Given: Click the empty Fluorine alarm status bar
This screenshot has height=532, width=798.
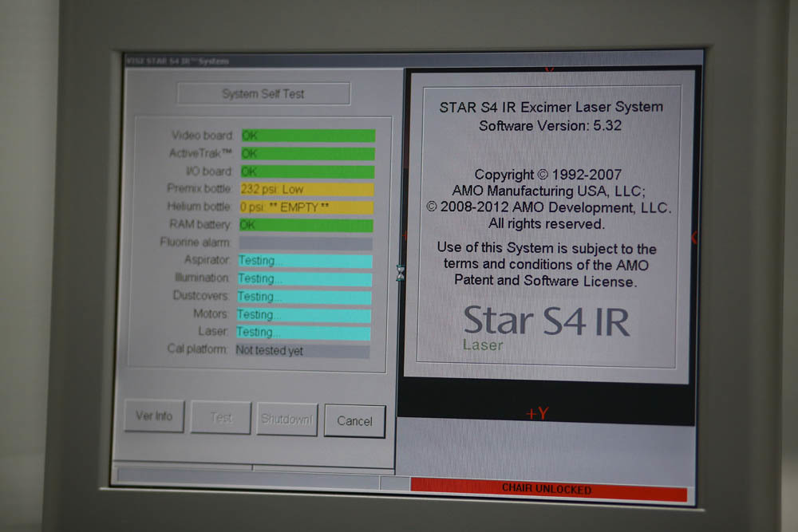Looking at the screenshot, I should [306, 242].
